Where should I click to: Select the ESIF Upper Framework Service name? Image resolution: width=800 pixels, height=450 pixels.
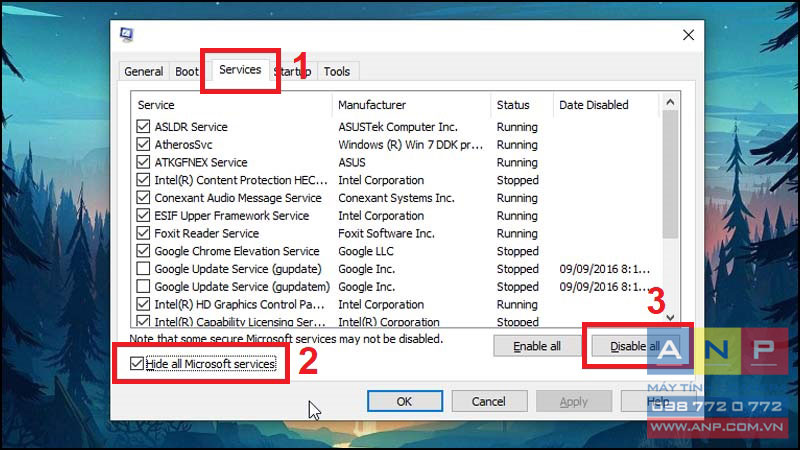[x=232, y=215]
